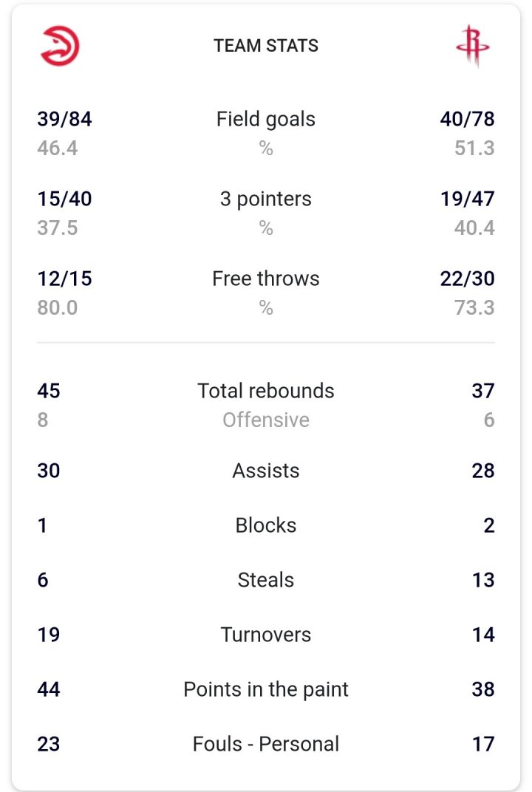Viewport: 532px width, 792px height.
Task: Select the Rockets 19/47 three-pointers value
Action: click(467, 199)
